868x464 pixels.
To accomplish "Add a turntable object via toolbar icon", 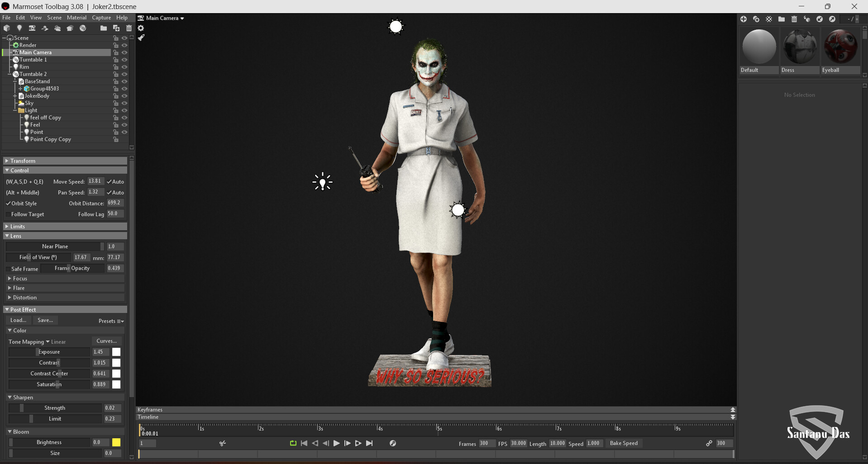I will 83,28.
